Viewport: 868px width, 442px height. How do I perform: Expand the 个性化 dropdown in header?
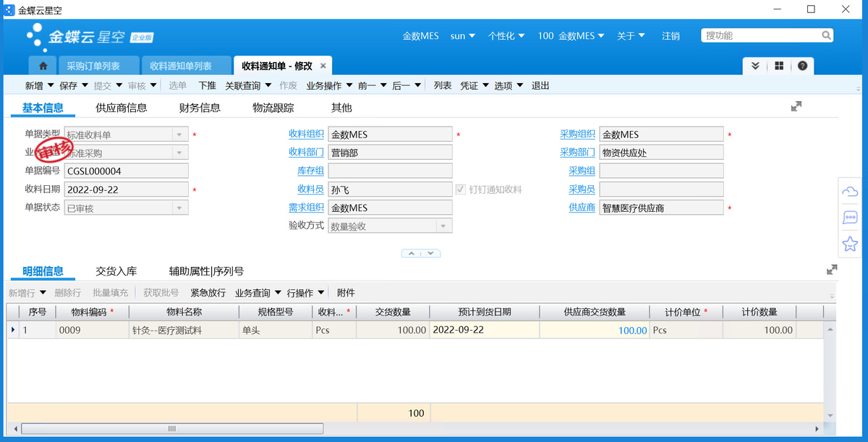coord(506,35)
